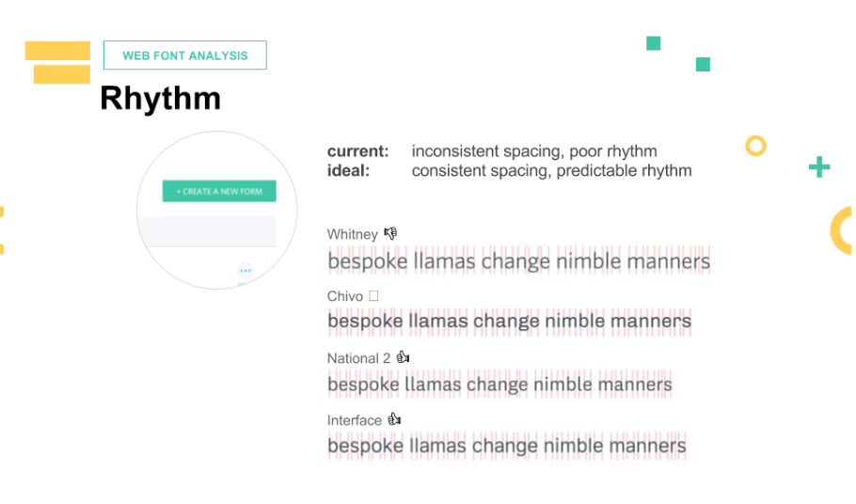Click the Rhythm heading
Viewport: 856px width, 504px height.
pyautogui.click(x=160, y=99)
